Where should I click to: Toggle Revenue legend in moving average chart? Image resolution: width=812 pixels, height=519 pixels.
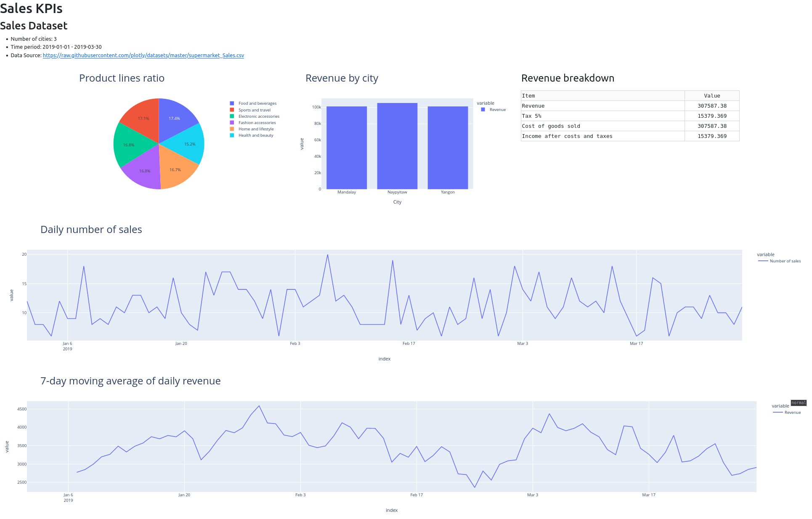(787, 413)
